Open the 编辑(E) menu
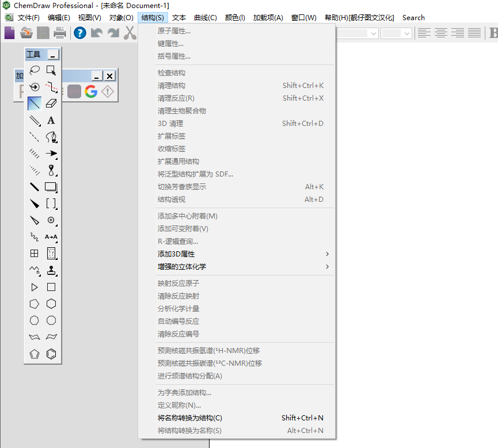The height and width of the screenshot is (448, 498). click(59, 18)
